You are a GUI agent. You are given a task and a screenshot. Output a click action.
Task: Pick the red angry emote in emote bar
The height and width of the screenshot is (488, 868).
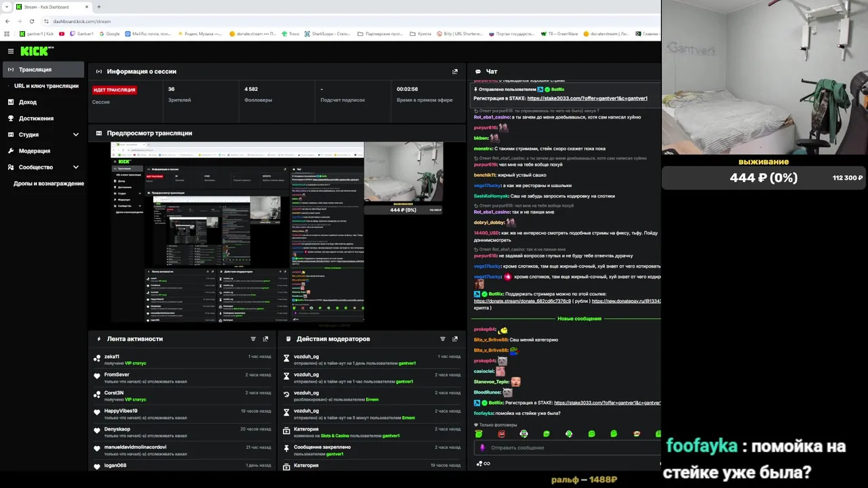pyautogui.click(x=501, y=434)
